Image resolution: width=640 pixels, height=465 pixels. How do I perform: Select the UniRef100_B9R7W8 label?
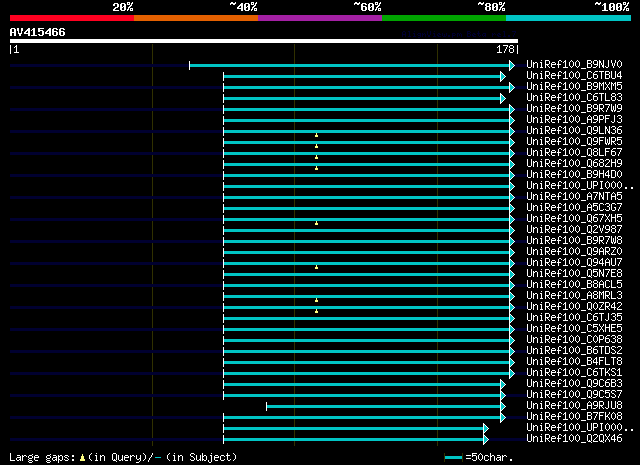574,241
